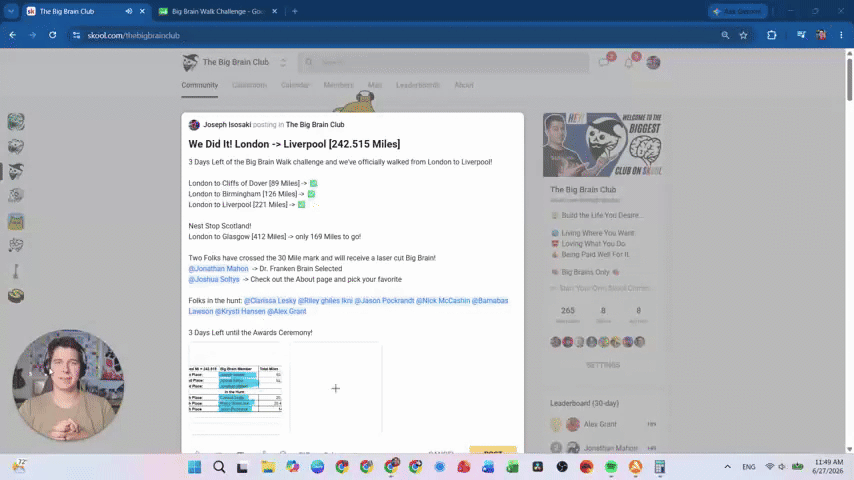
Task: Click the address bar URL
Action: coord(133,35)
